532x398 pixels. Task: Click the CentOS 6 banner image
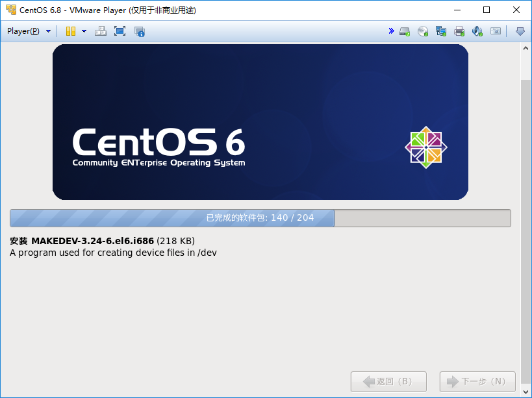[x=260, y=122]
